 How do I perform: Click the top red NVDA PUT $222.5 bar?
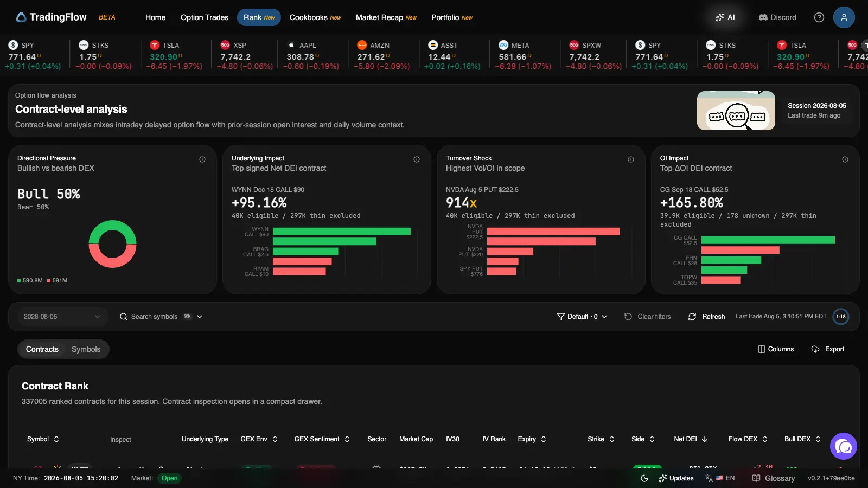tap(553, 232)
